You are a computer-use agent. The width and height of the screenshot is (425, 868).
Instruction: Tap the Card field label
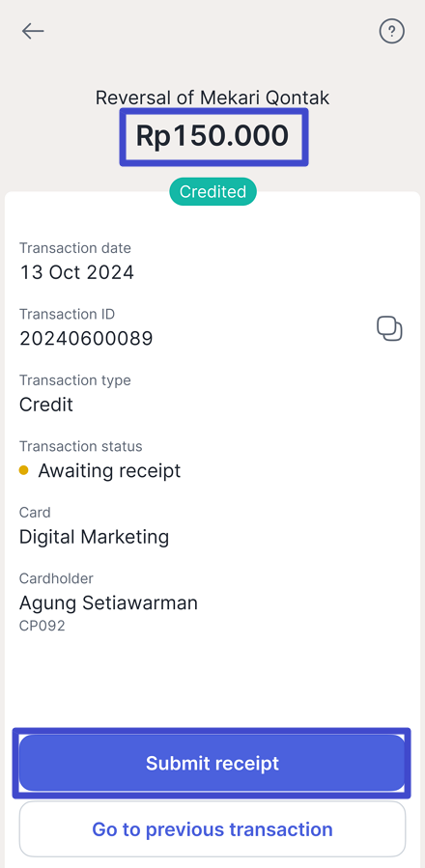click(35, 513)
